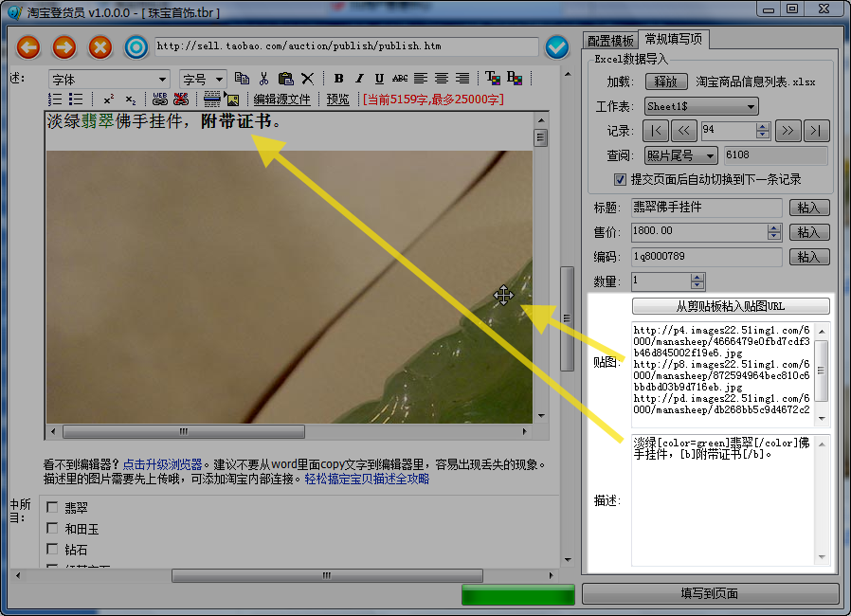Go to previous record button
The image size is (851, 616).
tap(684, 131)
